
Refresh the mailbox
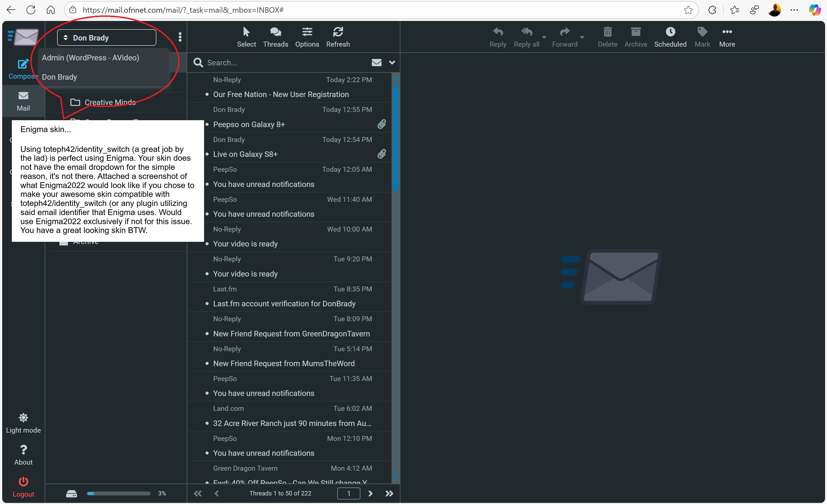[x=338, y=37]
